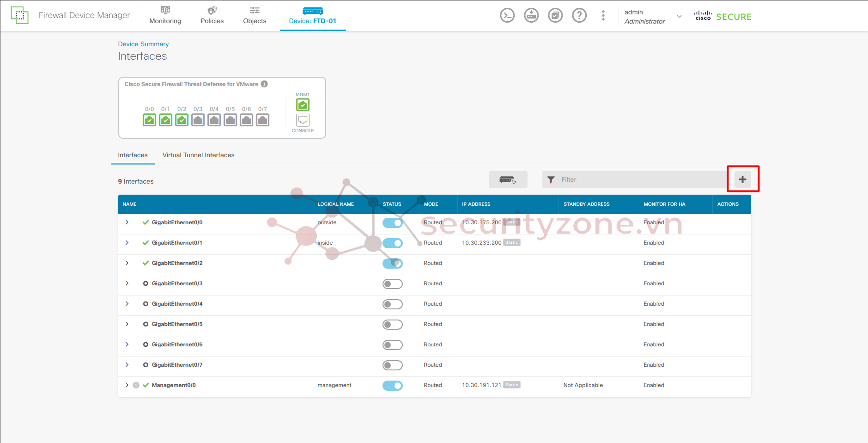
Task: Click the plus add interface button
Action: pos(742,179)
